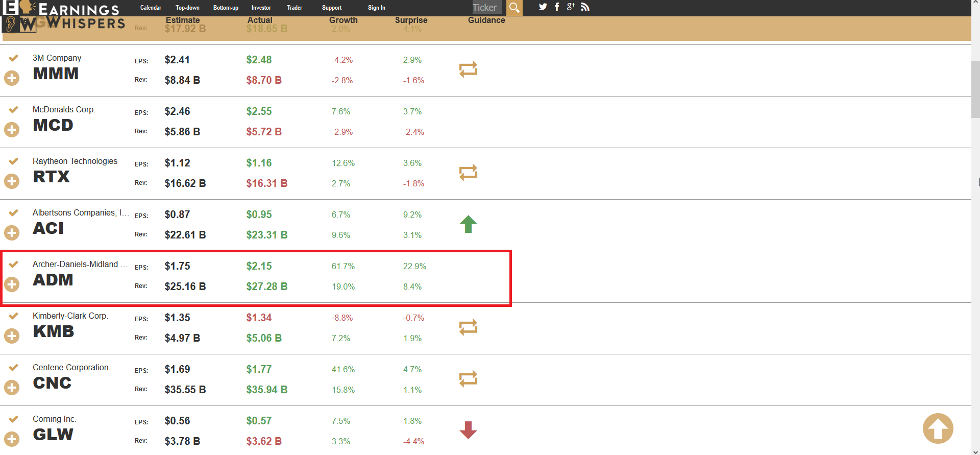Open the MMM ticker link

point(56,74)
